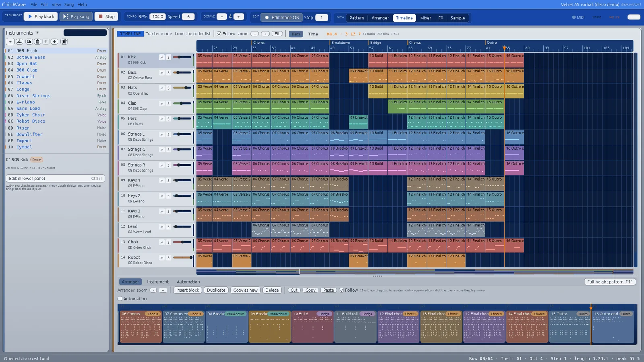
Task: Click the Kick track volume slider
Action: coord(182,57)
